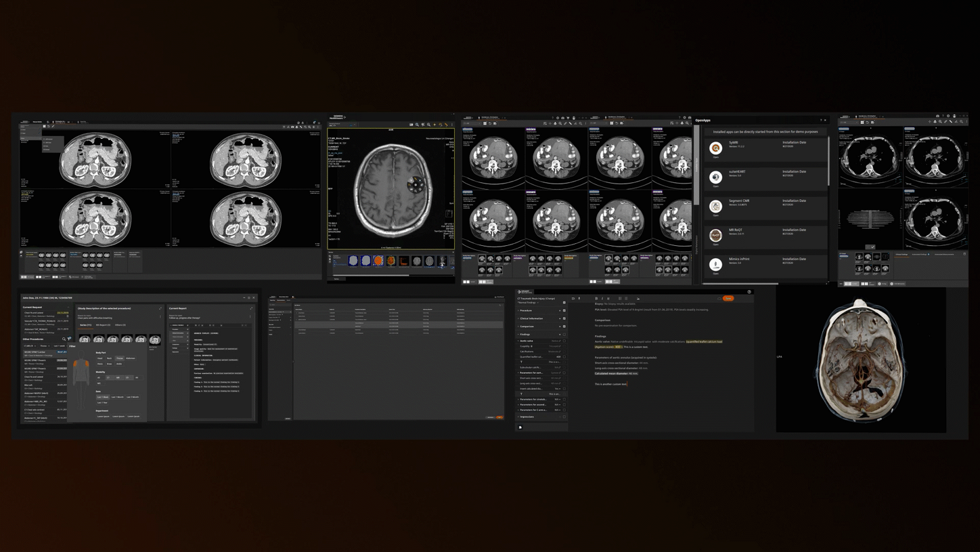The height and width of the screenshot is (552, 980).
Task: Click the MR RoQT app icon
Action: click(x=715, y=234)
